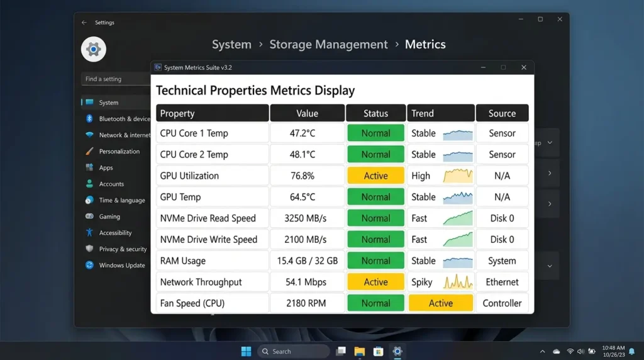Click the Settings gear avatar icon

[94, 49]
